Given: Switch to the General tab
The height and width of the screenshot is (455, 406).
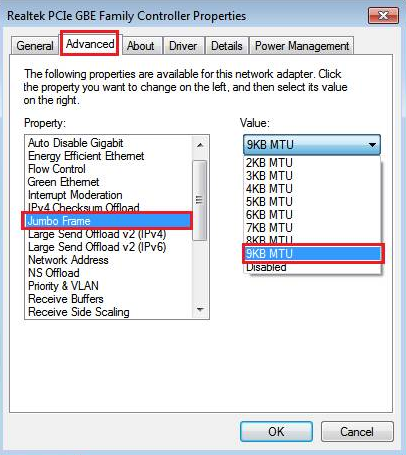Looking at the screenshot, I should (35, 46).
